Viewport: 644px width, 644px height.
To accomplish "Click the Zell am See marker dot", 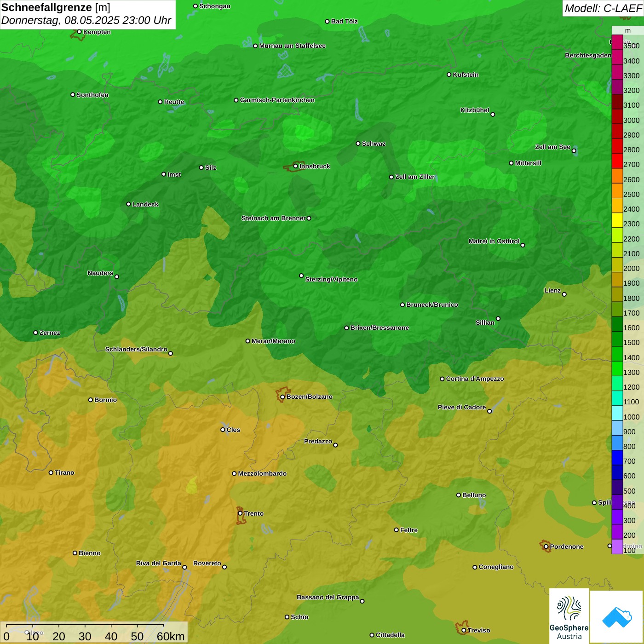I will click(574, 150).
